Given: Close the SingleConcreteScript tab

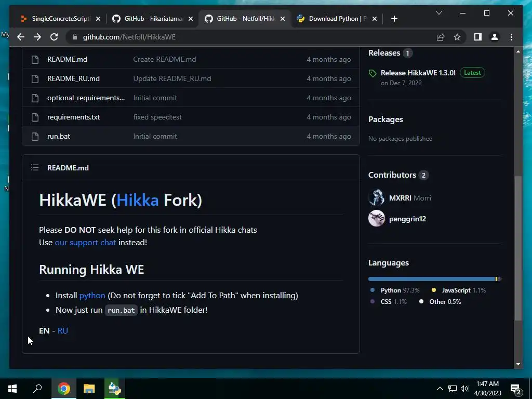Looking at the screenshot, I should [x=98, y=19].
